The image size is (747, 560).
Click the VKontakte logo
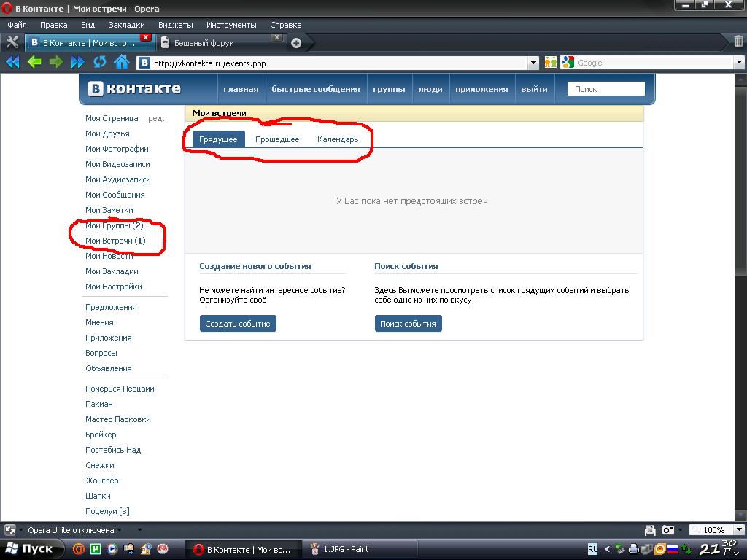click(x=134, y=88)
